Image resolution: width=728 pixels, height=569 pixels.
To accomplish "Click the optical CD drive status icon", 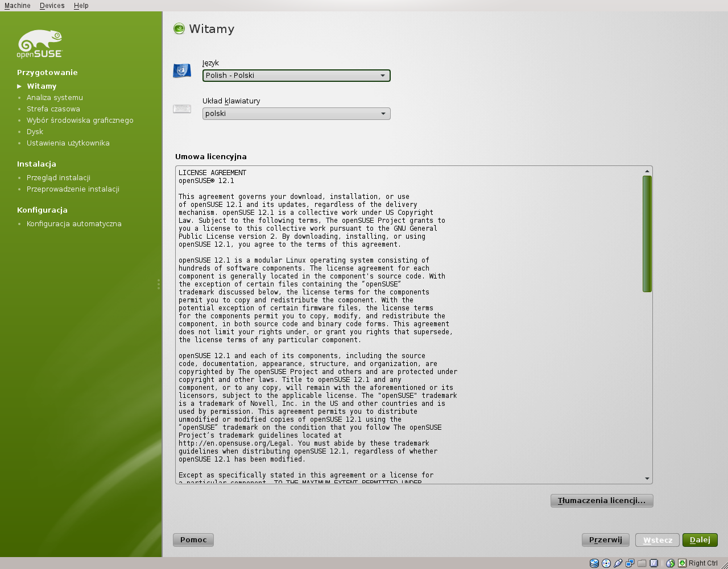I will (x=606, y=563).
